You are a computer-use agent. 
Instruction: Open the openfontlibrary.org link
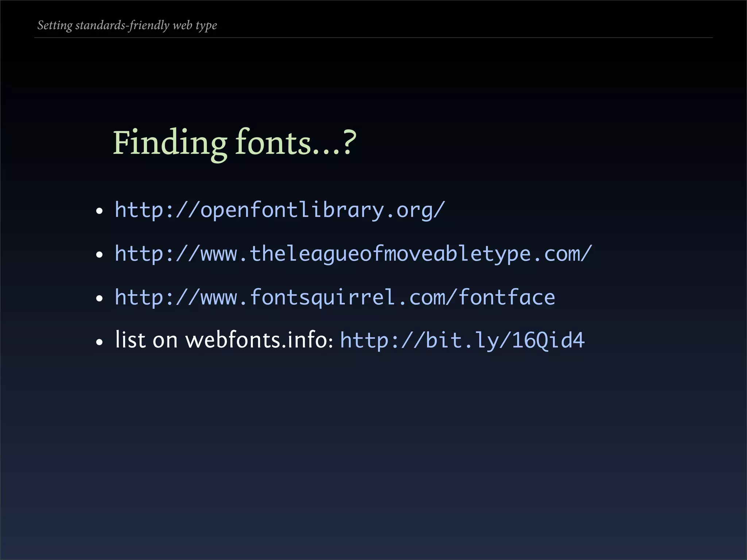point(280,210)
